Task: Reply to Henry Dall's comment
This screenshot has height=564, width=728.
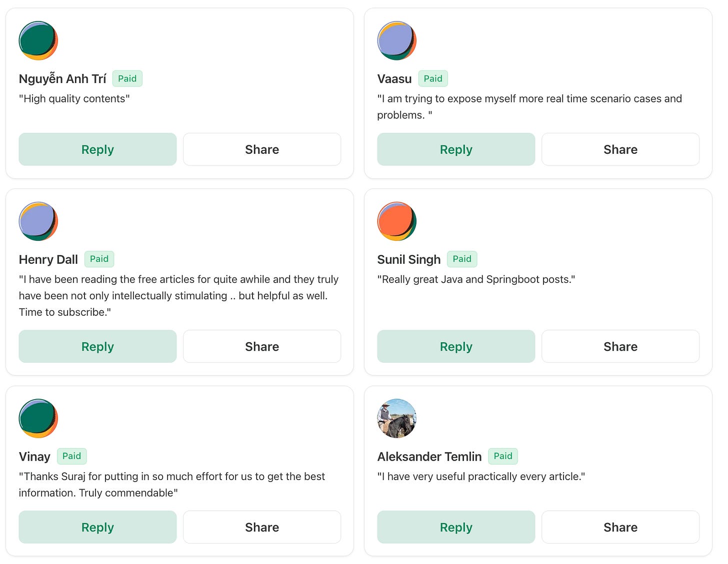Action: tap(97, 346)
